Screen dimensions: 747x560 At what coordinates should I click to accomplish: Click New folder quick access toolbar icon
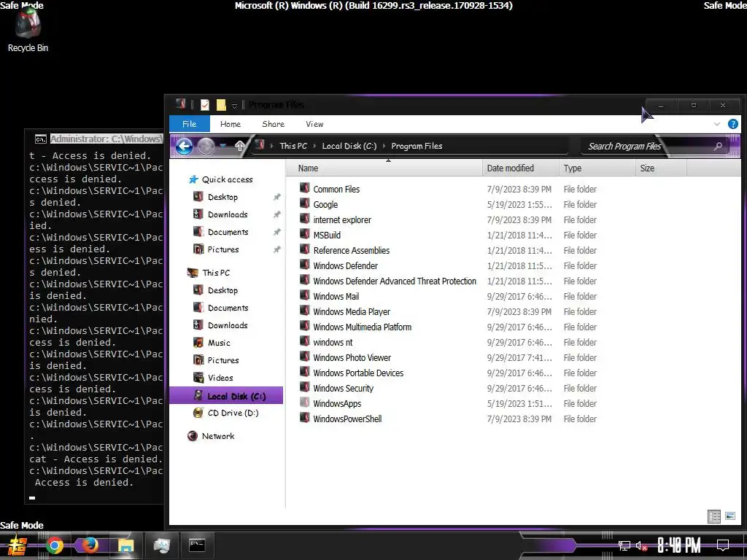pos(221,105)
